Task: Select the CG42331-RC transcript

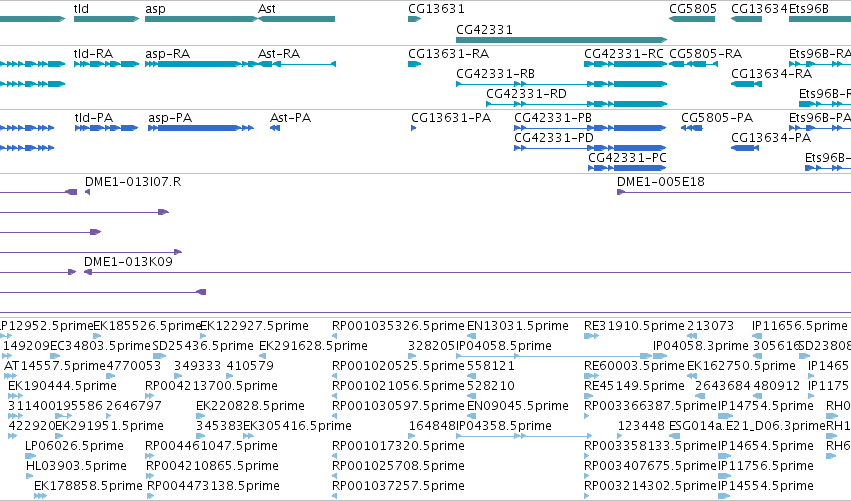Action: 625,64
